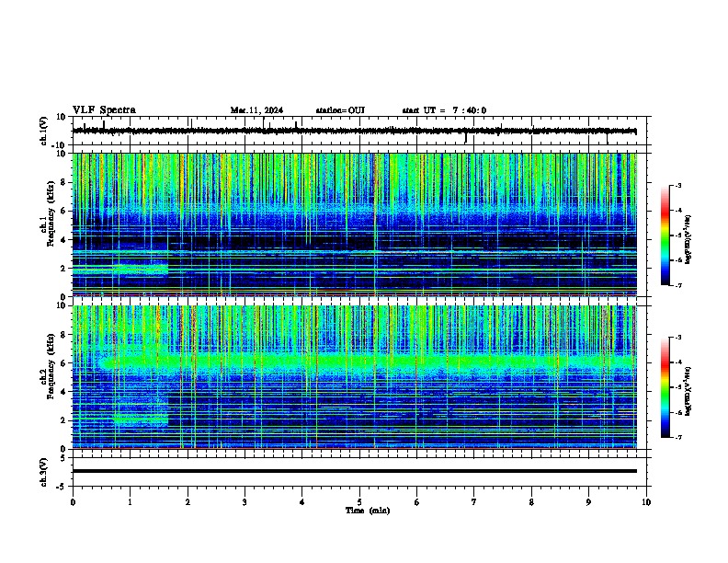Click the "6" kHz tick on ch.2 spectrogram
The width and height of the screenshot is (728, 563).
(63, 362)
